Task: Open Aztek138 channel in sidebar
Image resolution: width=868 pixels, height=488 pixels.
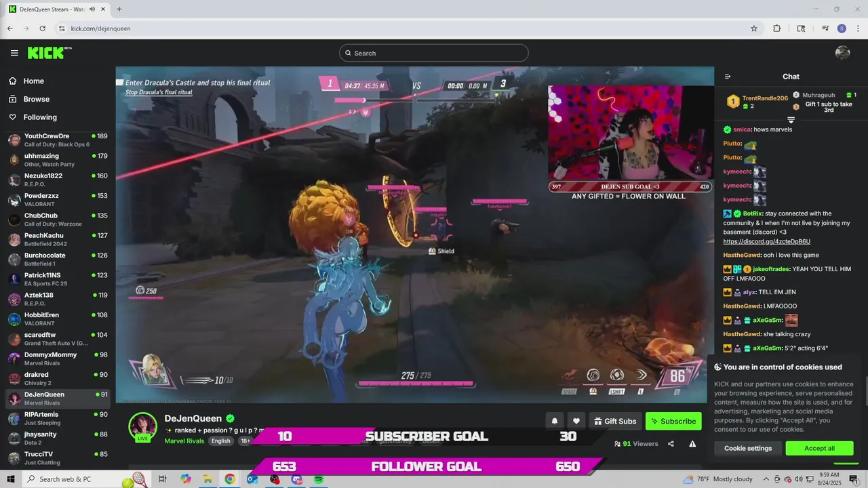Action: click(x=58, y=299)
